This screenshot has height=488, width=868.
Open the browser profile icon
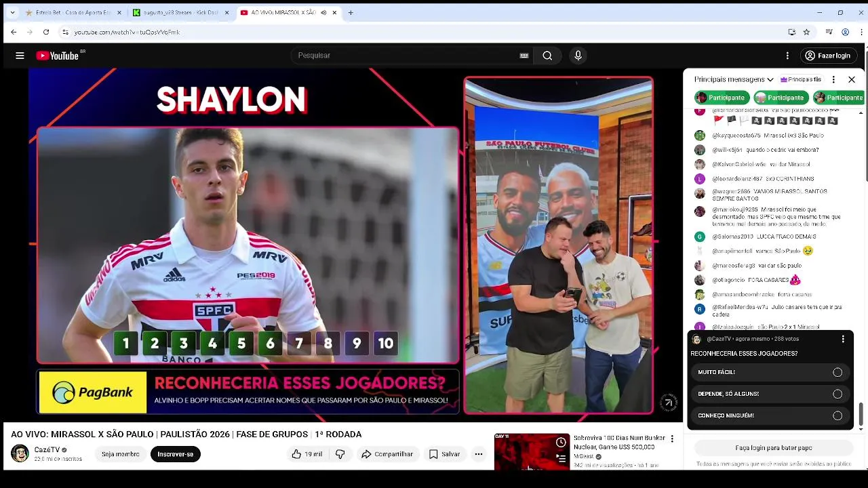click(x=845, y=32)
